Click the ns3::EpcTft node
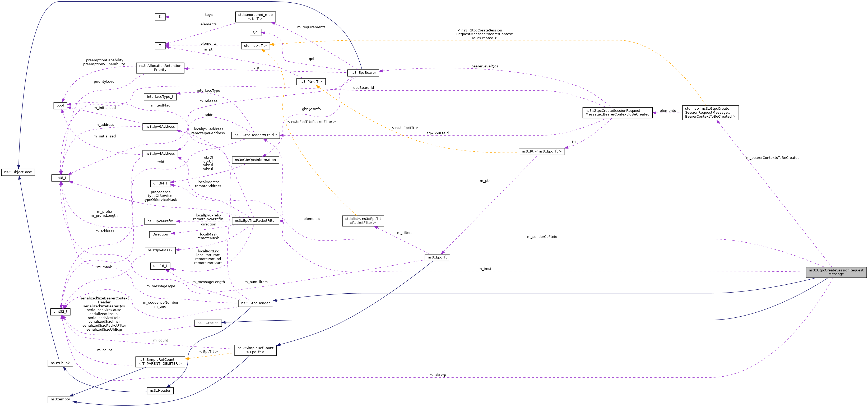 click(437, 257)
